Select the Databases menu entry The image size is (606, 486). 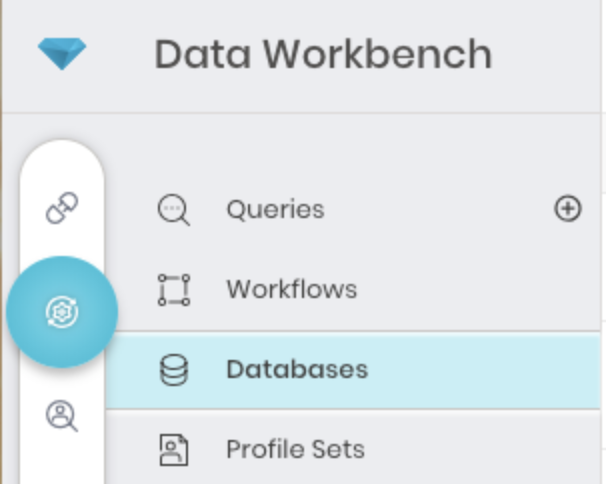pyautogui.click(x=297, y=370)
